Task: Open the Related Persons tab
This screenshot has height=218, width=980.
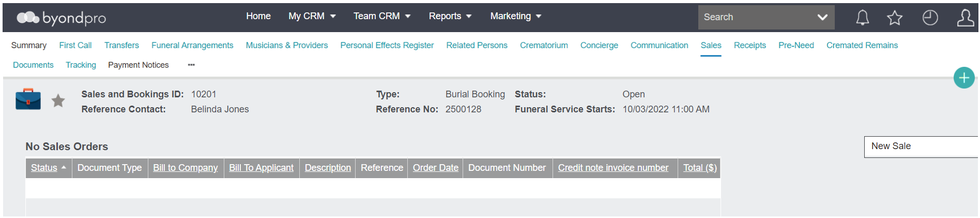Action: tap(477, 45)
